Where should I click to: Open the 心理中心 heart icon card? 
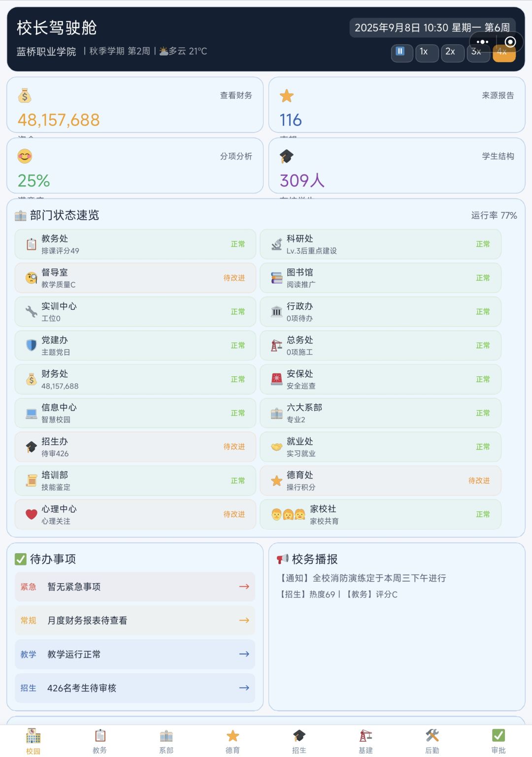coord(135,514)
